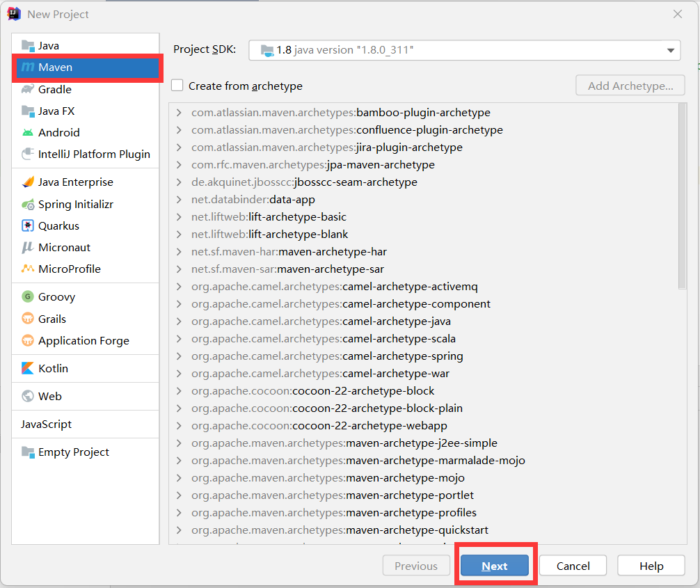Screen dimensions: 700x588
Task: Expand jpa-maven-archetype node
Action: click(179, 165)
